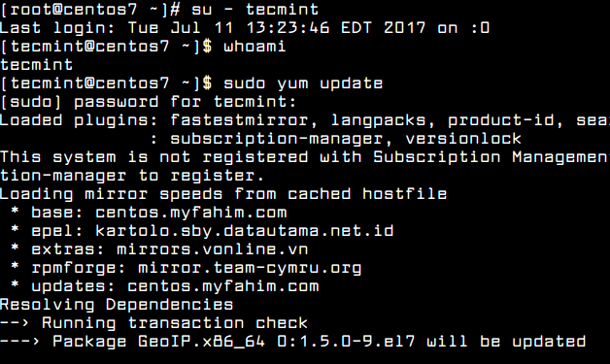
Task: Click the base mirror 'centos.myfahim.com'
Action: click(x=191, y=214)
